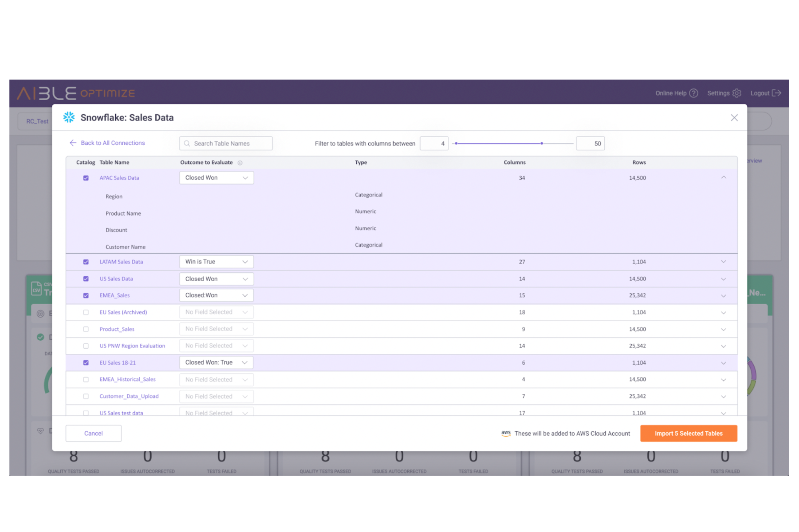
Task: Open US Sales Data outcome dropdown
Action: (x=216, y=279)
